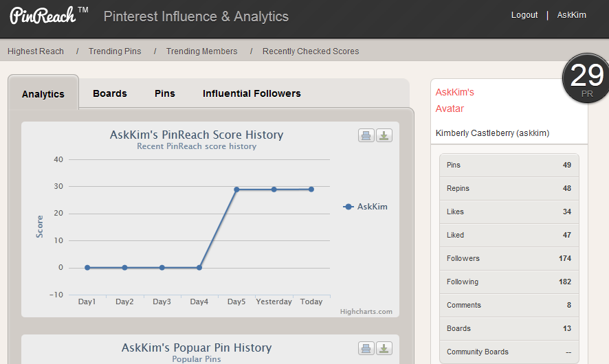Click the Logout link
The width and height of the screenshot is (609, 364).
tap(524, 15)
